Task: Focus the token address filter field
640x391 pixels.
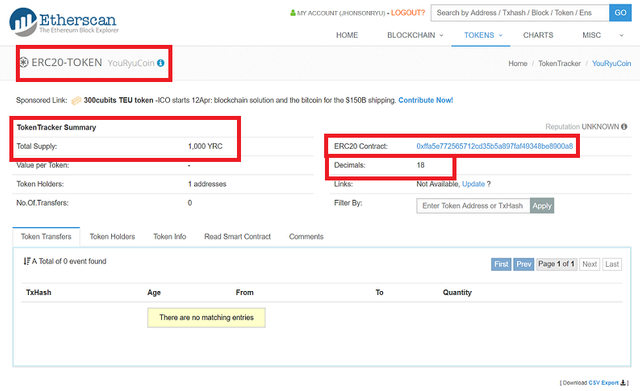Action: tap(473, 206)
